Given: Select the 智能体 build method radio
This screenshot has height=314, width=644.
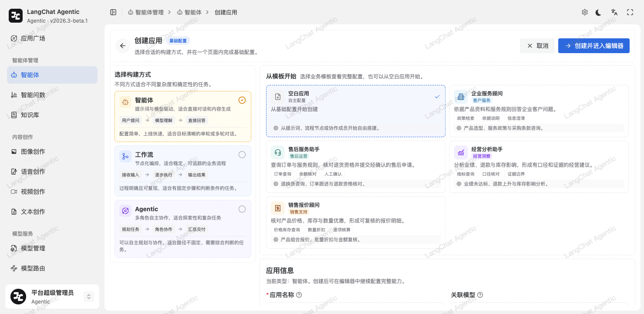Looking at the screenshot, I should pyautogui.click(x=242, y=100).
